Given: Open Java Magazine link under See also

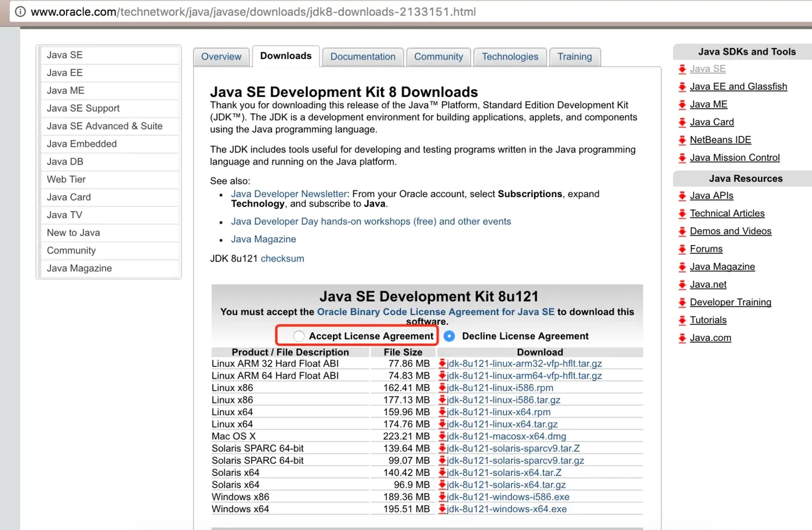Looking at the screenshot, I should (263, 239).
